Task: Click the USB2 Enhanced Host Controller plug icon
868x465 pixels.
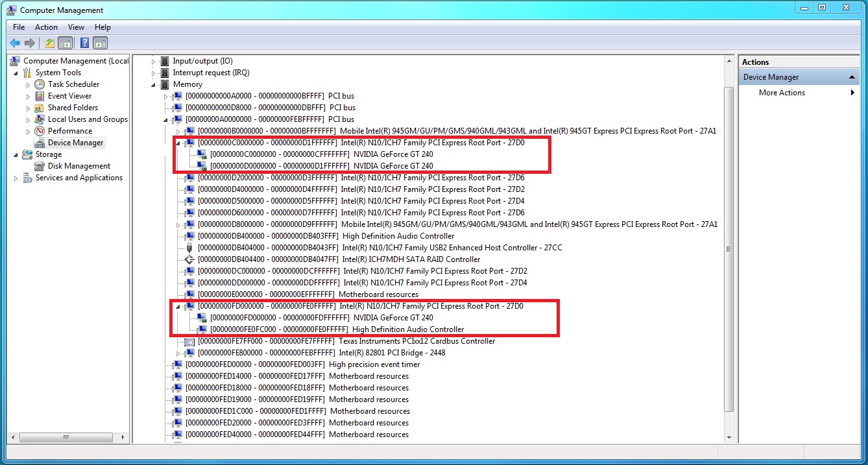Action: [189, 248]
